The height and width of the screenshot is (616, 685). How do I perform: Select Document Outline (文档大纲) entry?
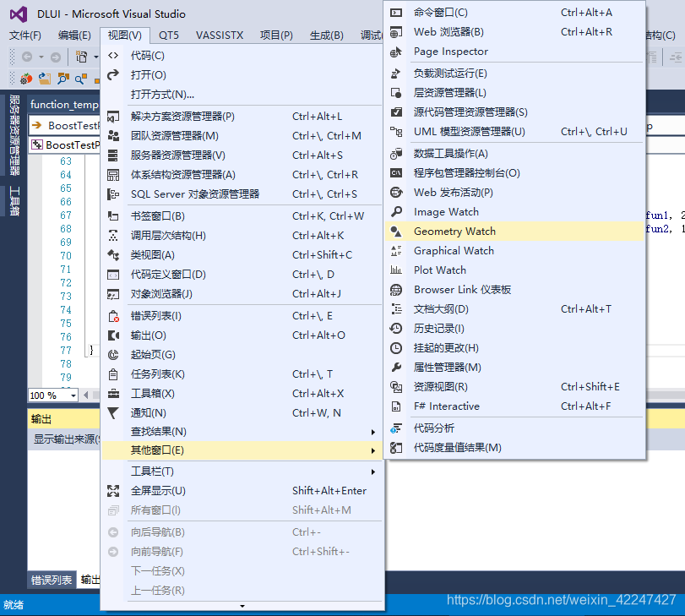point(514,309)
